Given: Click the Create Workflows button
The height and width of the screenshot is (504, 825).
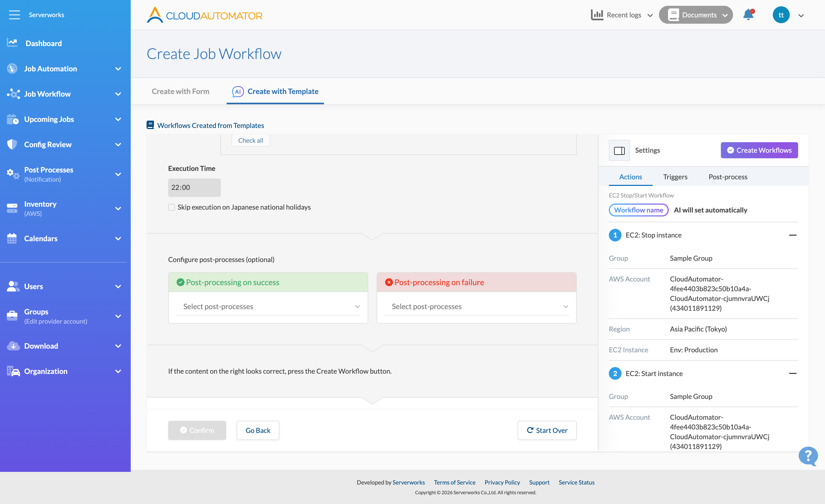Looking at the screenshot, I should tap(759, 151).
